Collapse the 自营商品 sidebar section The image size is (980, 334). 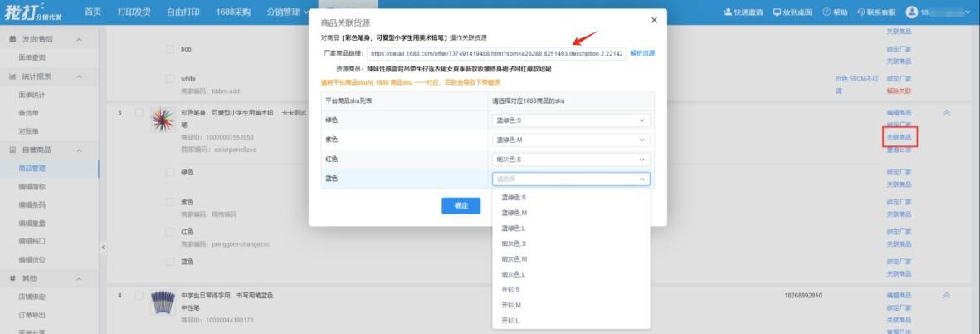[79, 150]
